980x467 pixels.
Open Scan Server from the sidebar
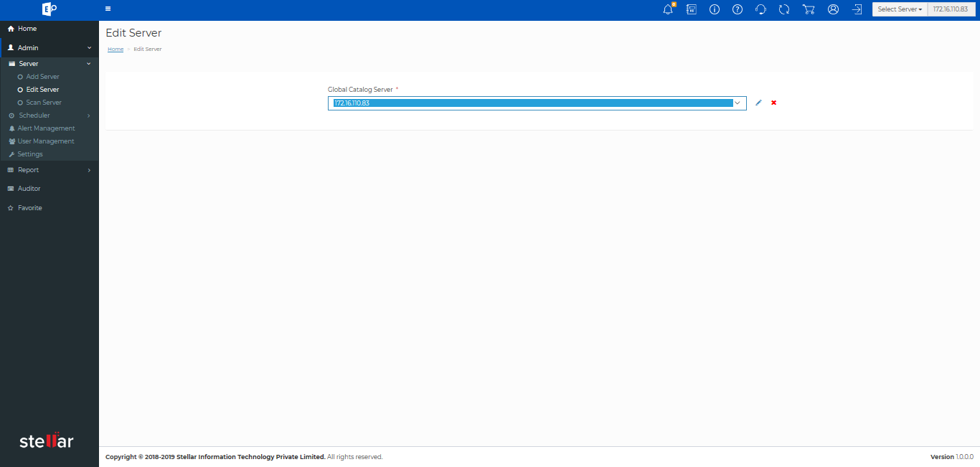point(43,103)
